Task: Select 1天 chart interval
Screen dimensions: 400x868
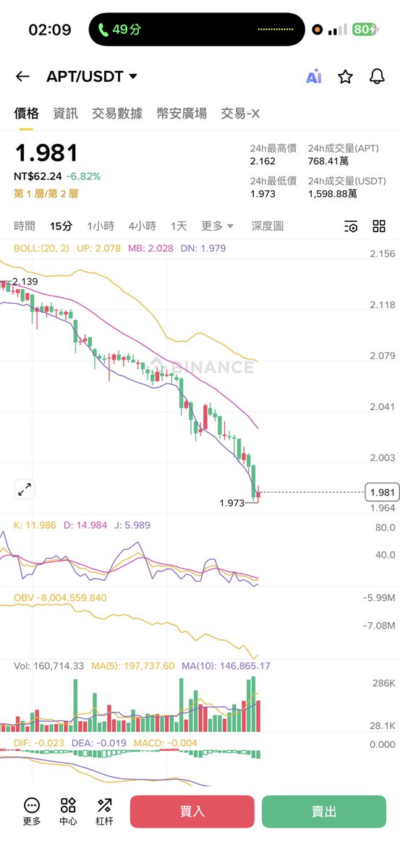Action: pos(179,226)
